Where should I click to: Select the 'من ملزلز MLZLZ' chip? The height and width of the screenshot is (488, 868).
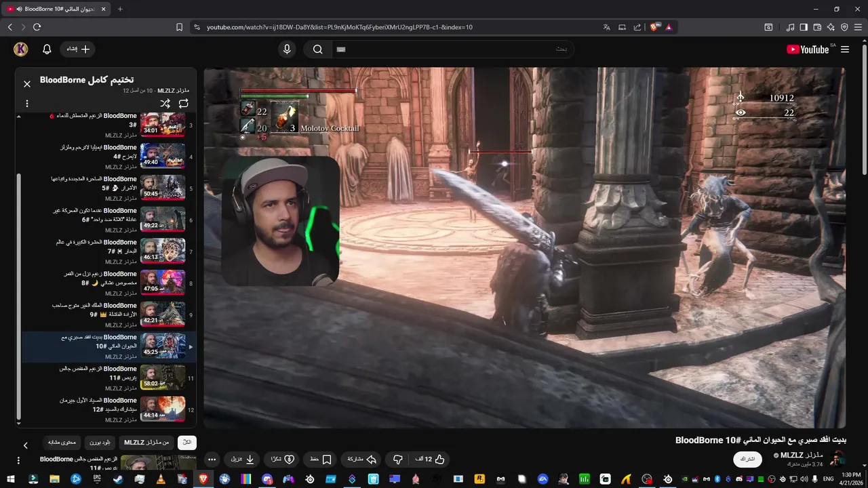coord(146,443)
